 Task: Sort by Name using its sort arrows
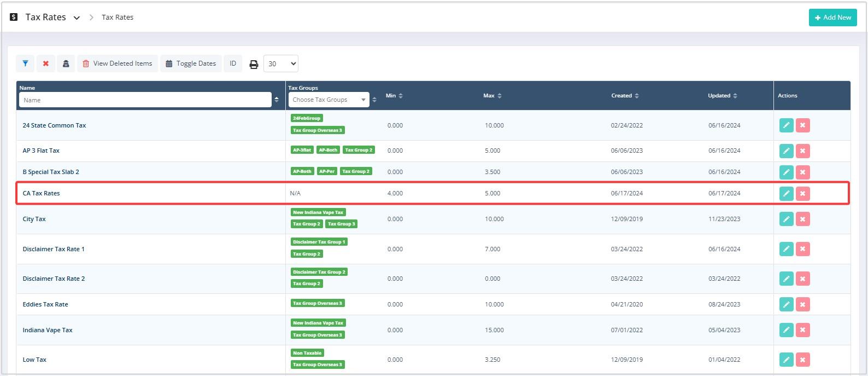[x=277, y=100]
